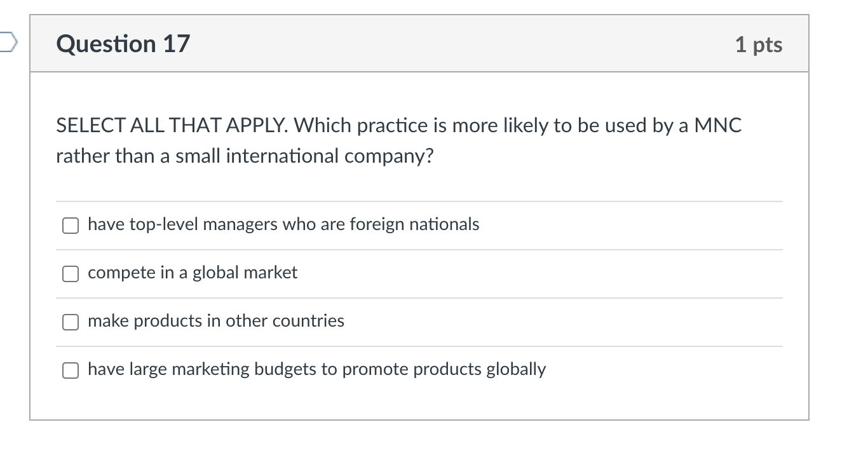Click the divider line above the first answer
This screenshot has width=868, height=469.
(419, 202)
